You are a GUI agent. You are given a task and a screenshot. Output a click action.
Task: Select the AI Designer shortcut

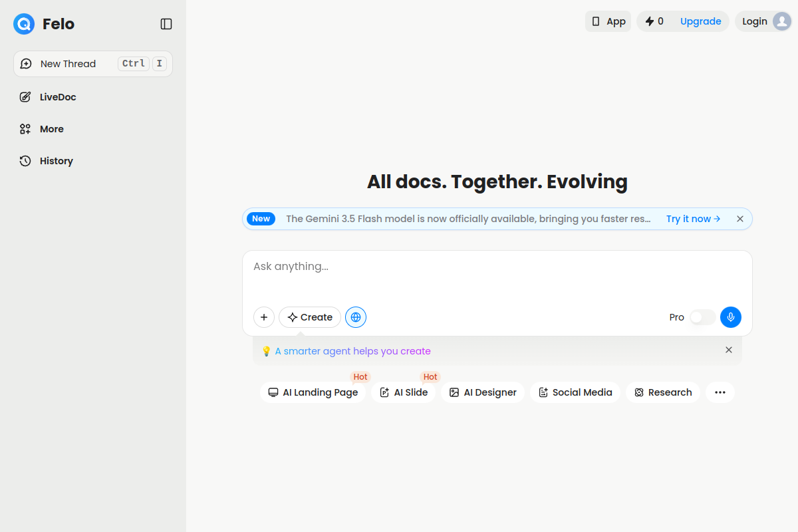point(483,392)
